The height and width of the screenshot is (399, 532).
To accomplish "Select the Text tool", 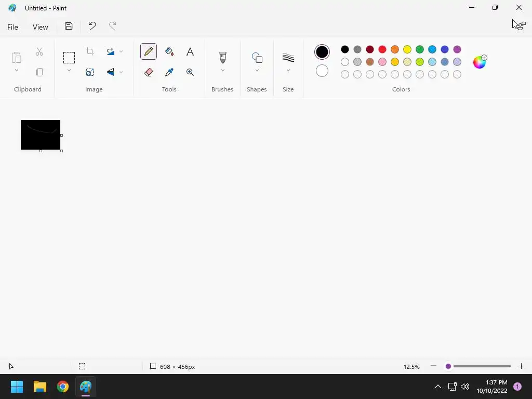I will [x=190, y=51].
